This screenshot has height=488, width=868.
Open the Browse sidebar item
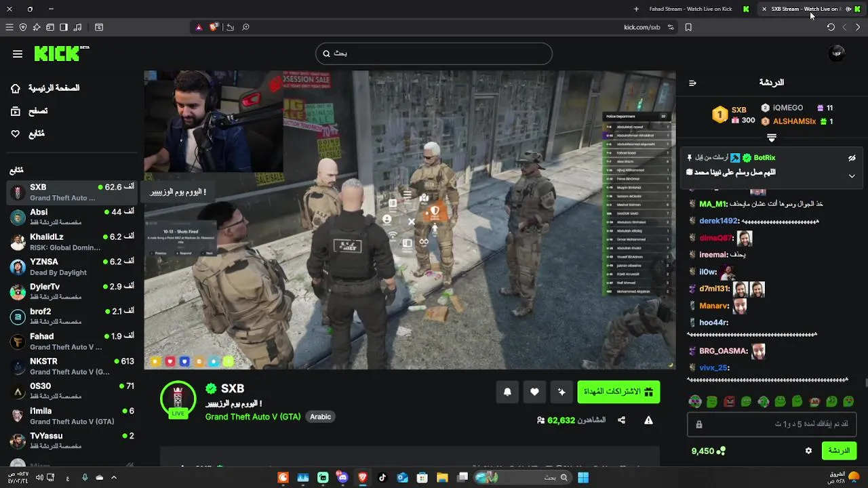point(29,111)
